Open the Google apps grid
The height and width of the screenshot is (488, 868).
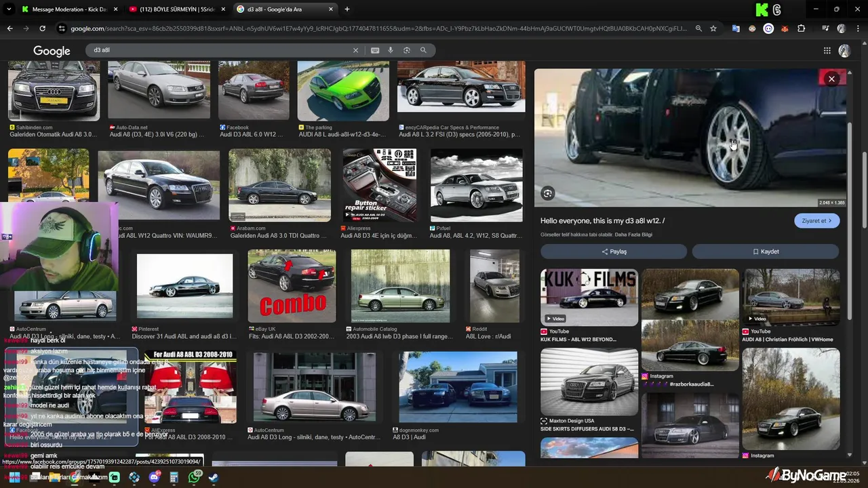[827, 50]
